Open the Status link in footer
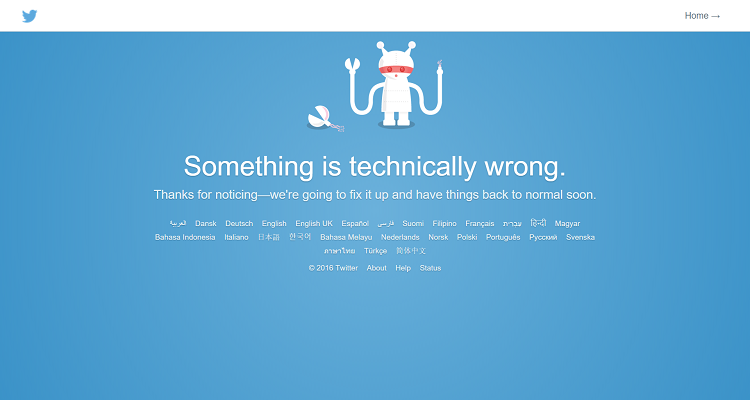The image size is (750, 400). [x=430, y=268]
